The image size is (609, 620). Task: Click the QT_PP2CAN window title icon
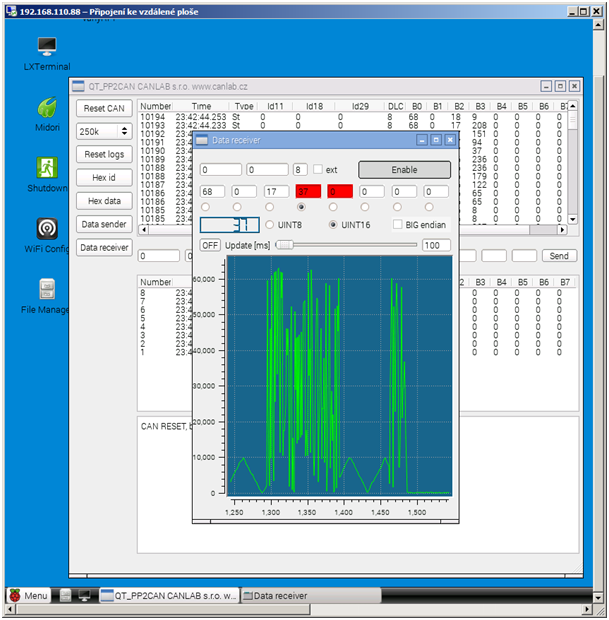(x=78, y=86)
